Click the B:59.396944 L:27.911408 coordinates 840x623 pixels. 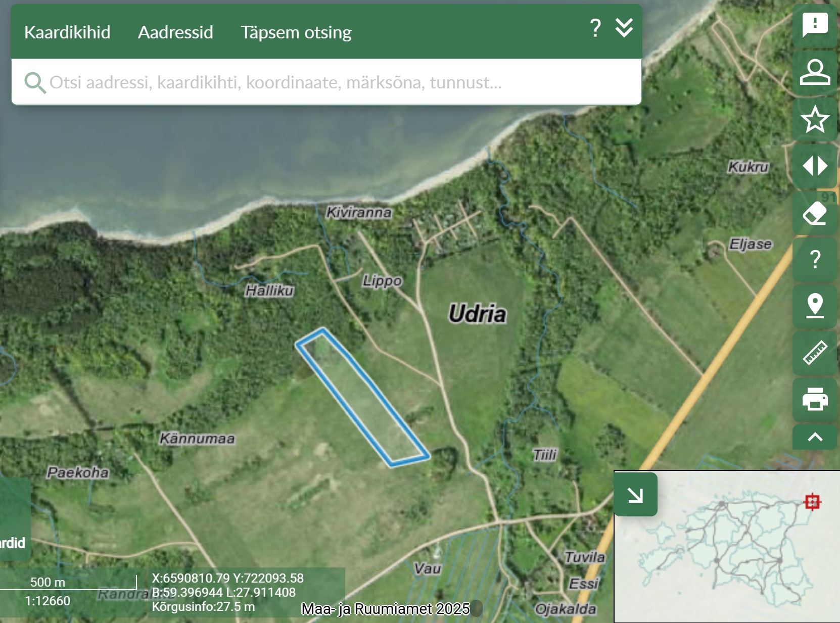coord(223,592)
